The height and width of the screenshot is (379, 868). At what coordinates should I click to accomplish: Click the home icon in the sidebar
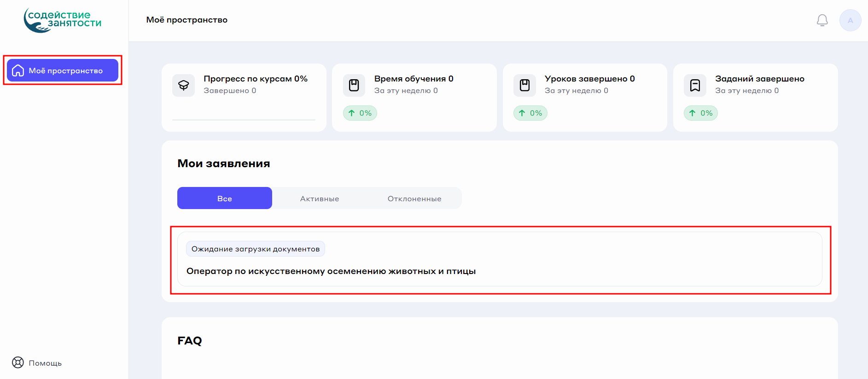pyautogui.click(x=18, y=70)
